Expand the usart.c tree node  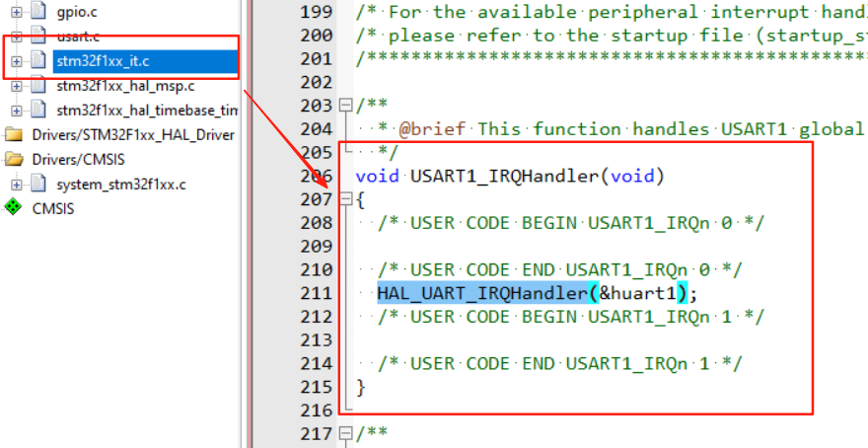click(x=17, y=37)
